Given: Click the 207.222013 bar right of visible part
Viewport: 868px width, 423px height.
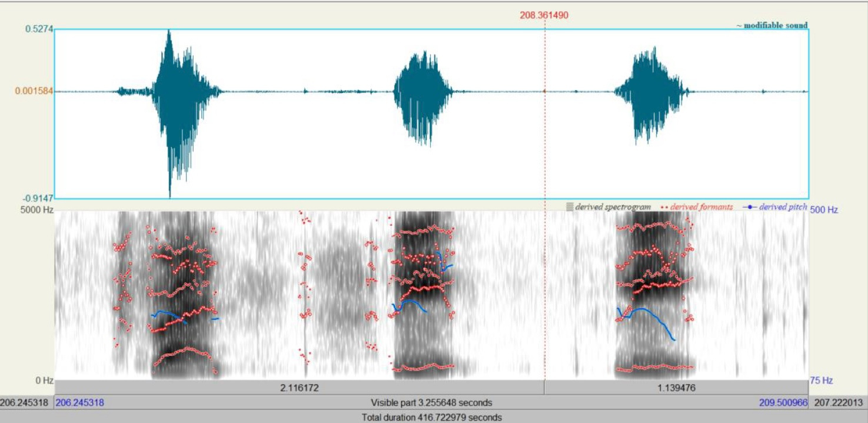Looking at the screenshot, I should click(838, 403).
